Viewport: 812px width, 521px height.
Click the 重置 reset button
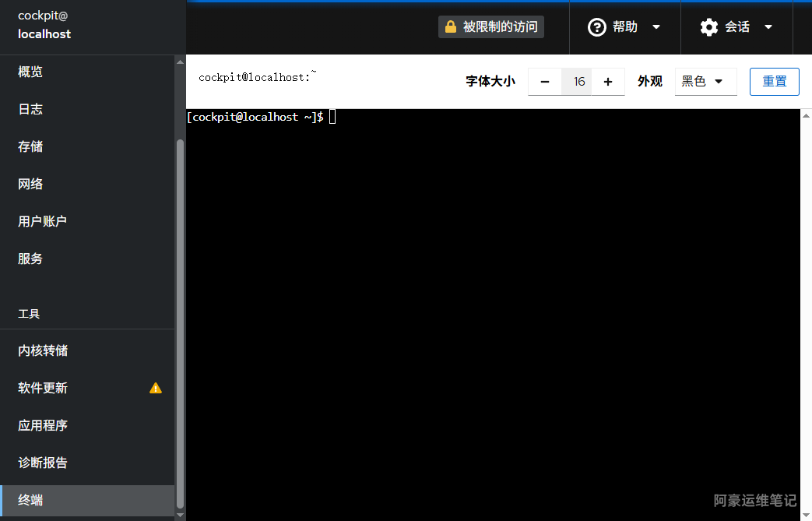(x=774, y=81)
